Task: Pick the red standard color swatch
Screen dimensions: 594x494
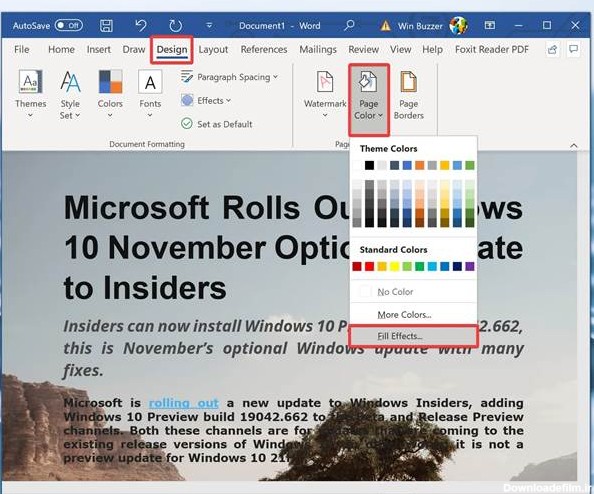Action: coord(369,267)
